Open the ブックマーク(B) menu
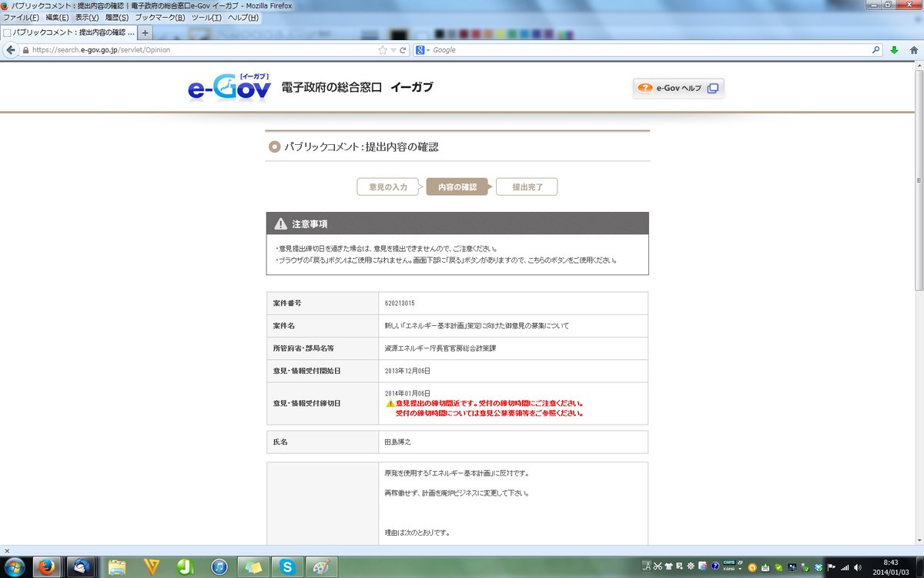 (x=159, y=17)
